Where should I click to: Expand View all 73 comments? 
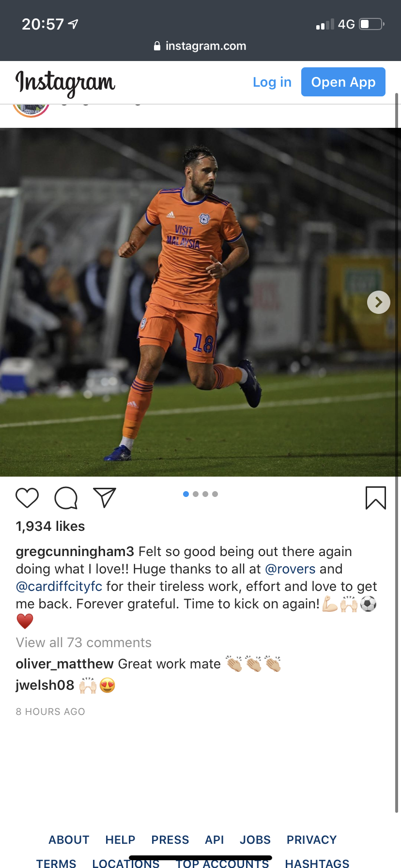click(84, 642)
